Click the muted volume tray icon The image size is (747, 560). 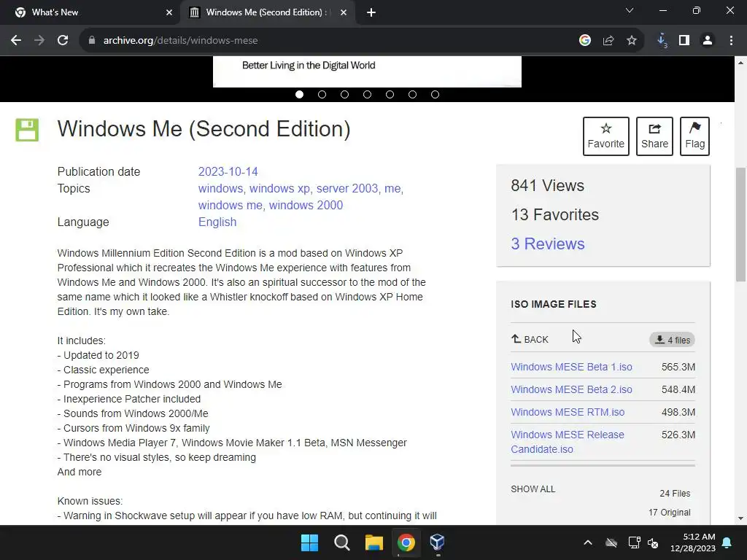[x=653, y=542]
